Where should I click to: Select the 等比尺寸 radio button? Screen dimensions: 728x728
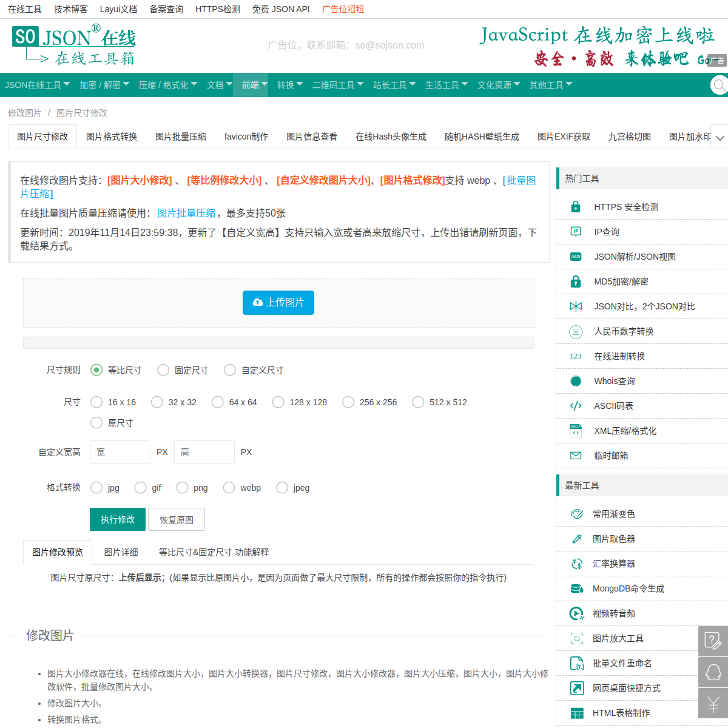coord(96,370)
